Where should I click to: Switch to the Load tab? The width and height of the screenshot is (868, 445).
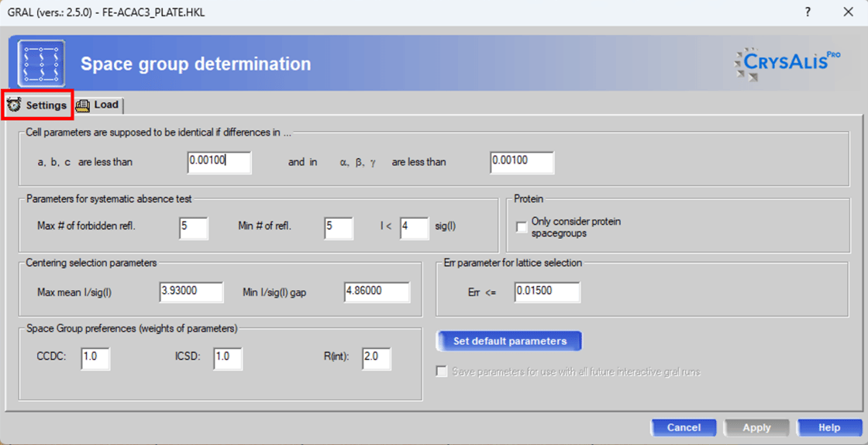[98, 105]
